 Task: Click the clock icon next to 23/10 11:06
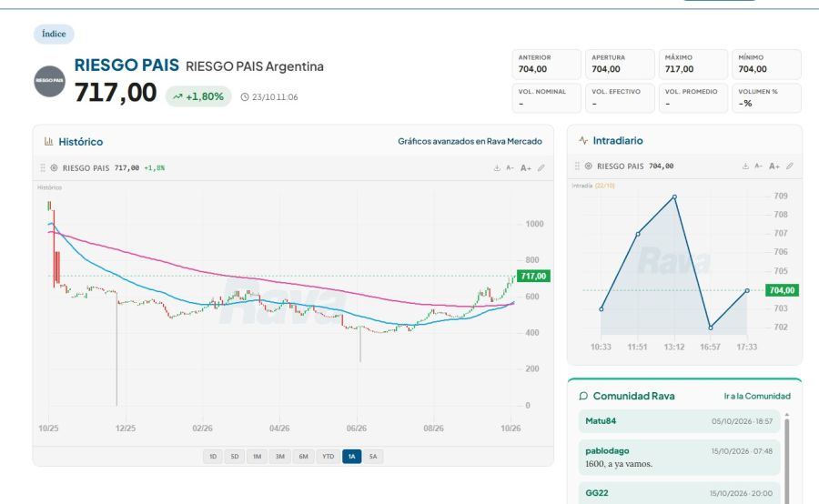pos(245,96)
